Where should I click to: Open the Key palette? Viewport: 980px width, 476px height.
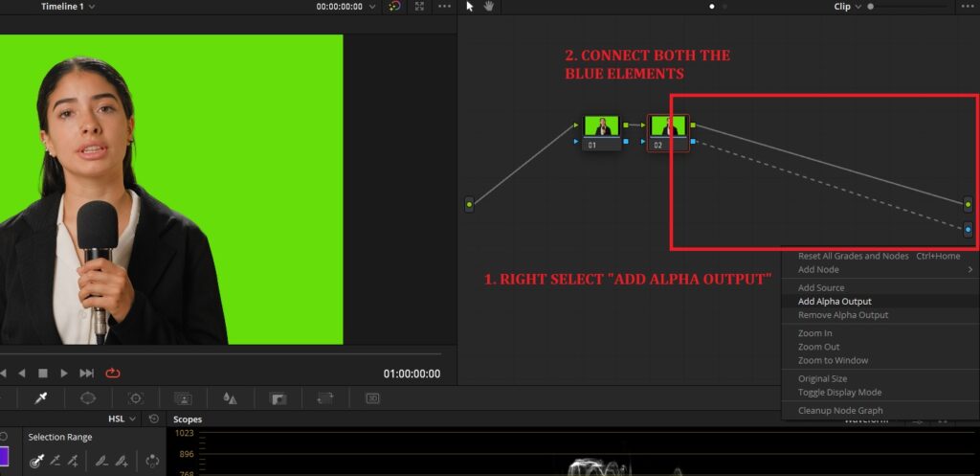tap(278, 397)
